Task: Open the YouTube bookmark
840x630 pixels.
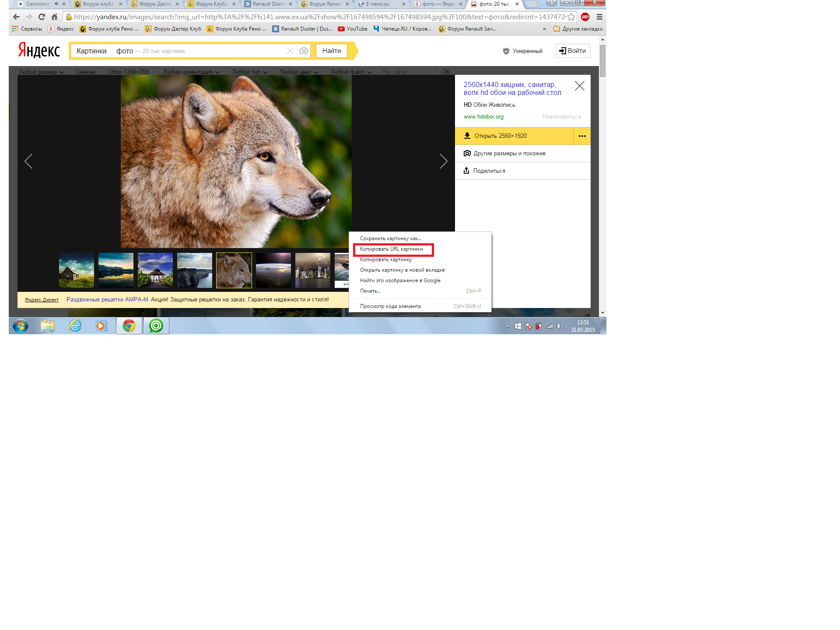Action: tap(353, 29)
